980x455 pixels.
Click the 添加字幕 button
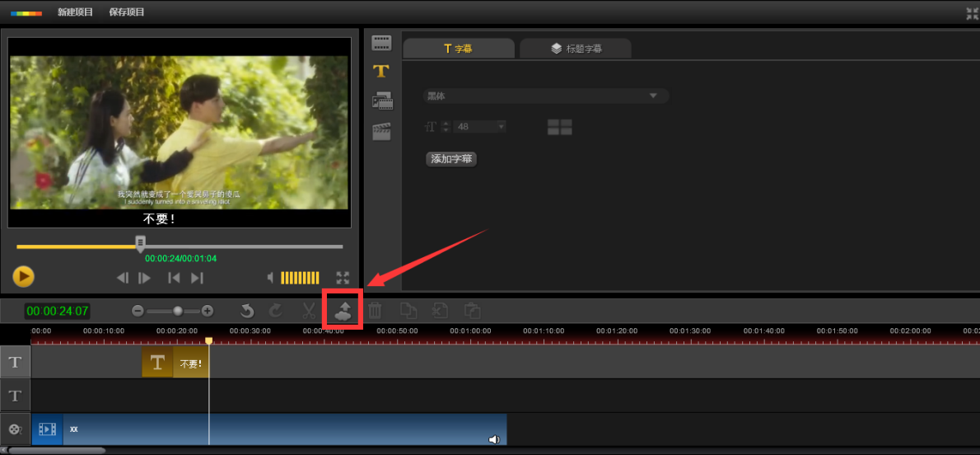tap(451, 159)
